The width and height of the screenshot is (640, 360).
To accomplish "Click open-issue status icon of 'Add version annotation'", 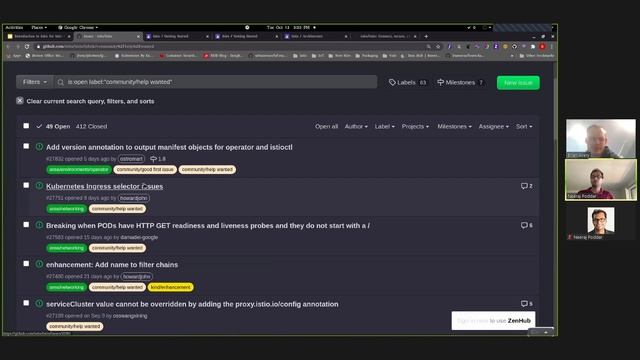I will pos(39,146).
